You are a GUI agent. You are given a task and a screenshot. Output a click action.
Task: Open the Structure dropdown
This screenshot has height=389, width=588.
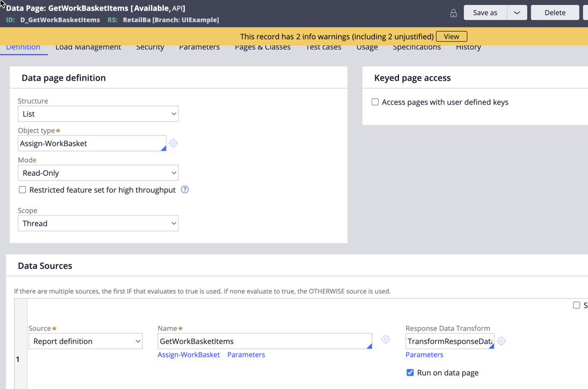coord(98,114)
